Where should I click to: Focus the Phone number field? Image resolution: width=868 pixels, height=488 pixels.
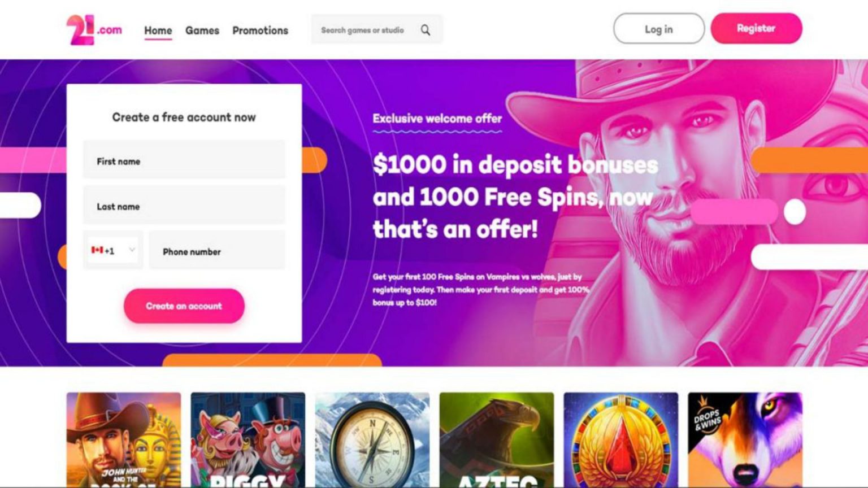pyautogui.click(x=217, y=250)
